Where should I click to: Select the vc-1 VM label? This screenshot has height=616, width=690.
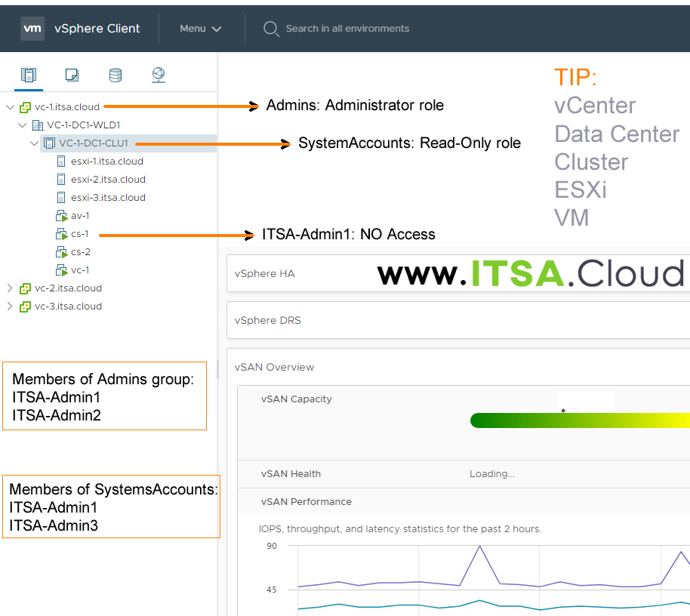click(80, 269)
